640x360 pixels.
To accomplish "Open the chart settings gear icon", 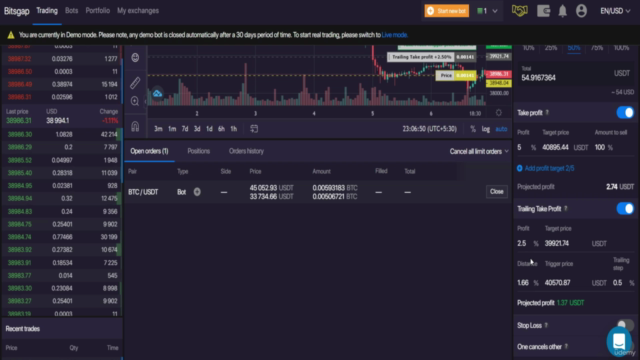I will 499,113.
